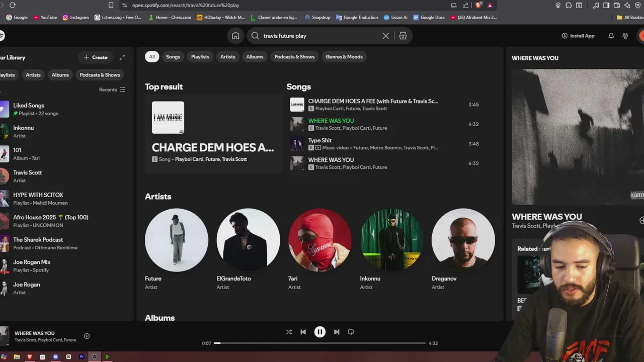Click the browser address bar URL
The width and height of the screenshot is (644, 362).
click(x=186, y=5)
